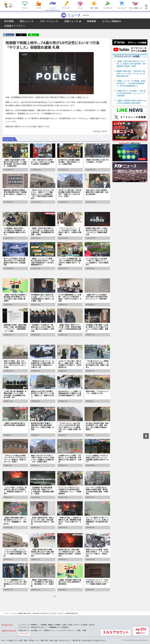Open the テレビ section icon
Image resolution: width=150 pixels, height=644 pixels.
pyautogui.click(x=25, y=5)
